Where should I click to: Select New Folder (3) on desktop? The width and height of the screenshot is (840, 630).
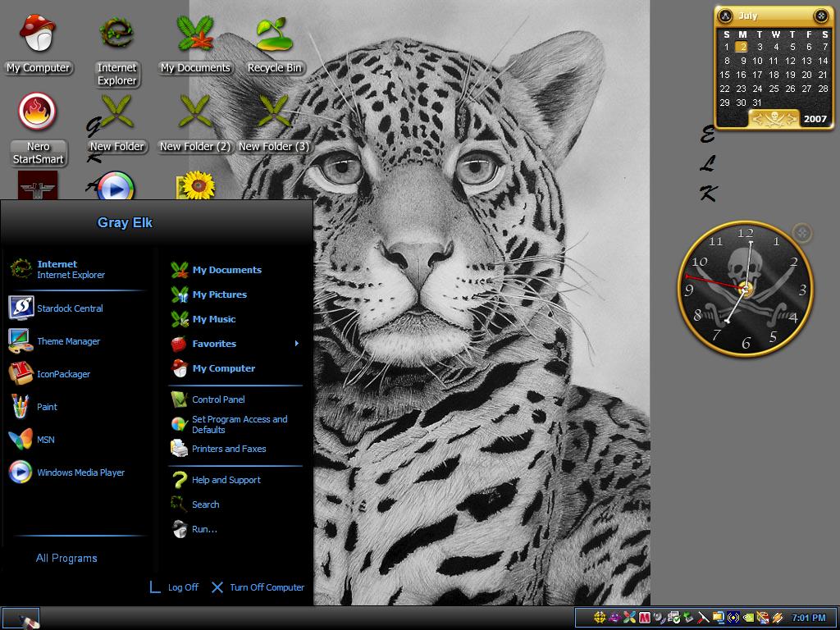pos(274,125)
